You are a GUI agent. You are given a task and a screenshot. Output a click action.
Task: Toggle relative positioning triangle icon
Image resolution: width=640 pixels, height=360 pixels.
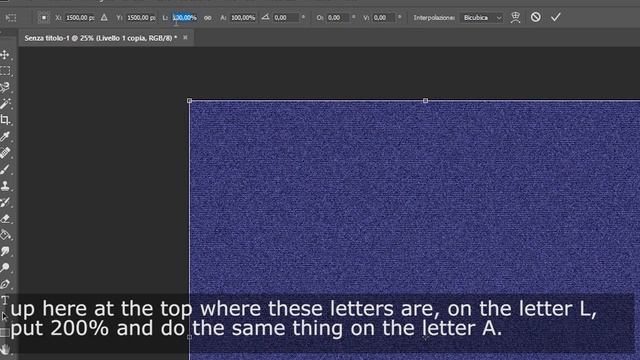104,18
